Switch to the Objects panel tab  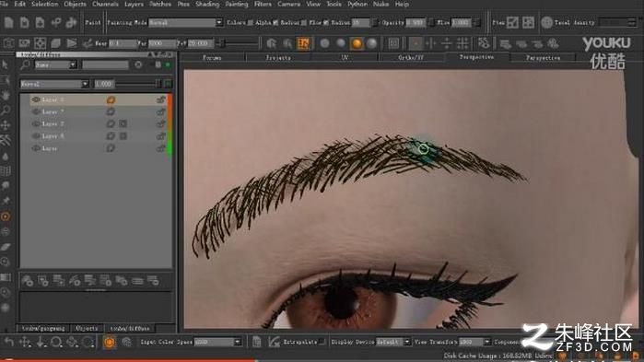tap(87, 328)
